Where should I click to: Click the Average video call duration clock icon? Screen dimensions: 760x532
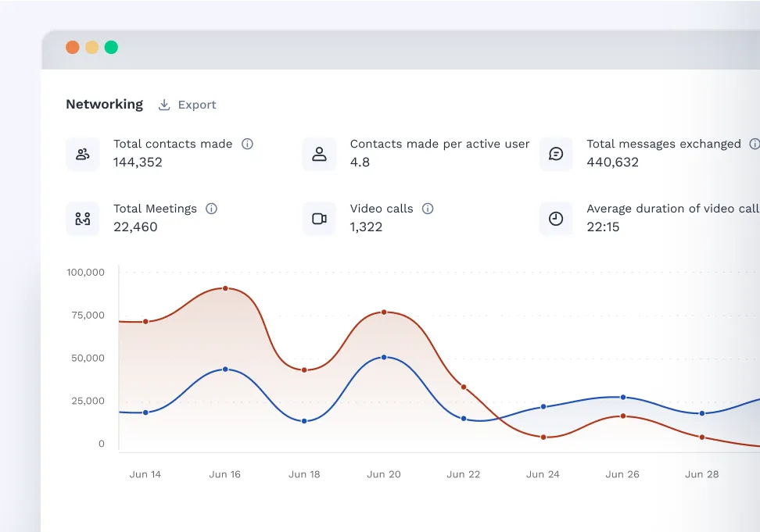(556, 219)
